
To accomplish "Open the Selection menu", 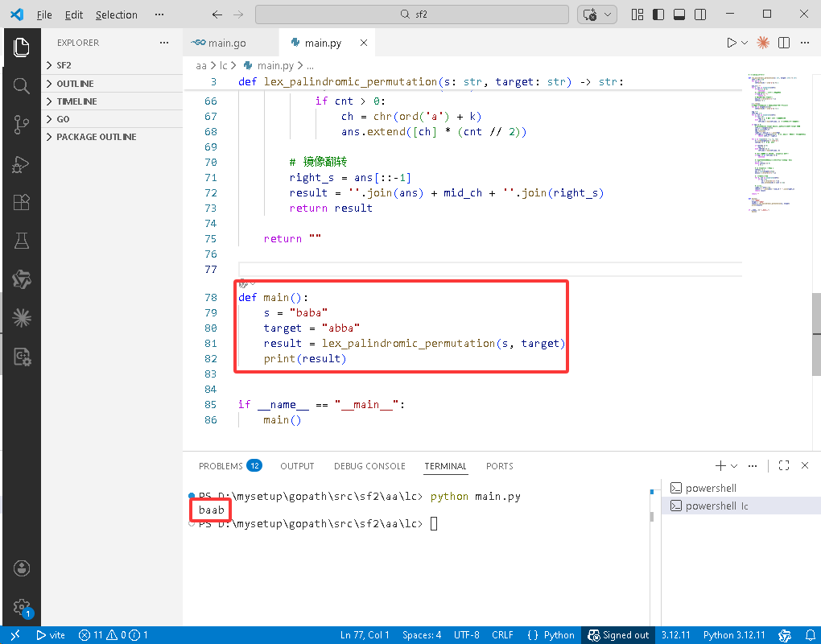I will (116, 14).
